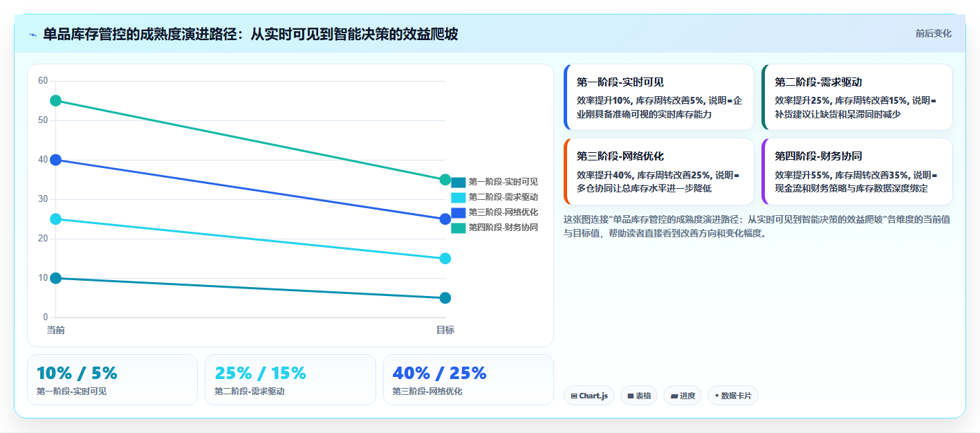Click the lightning icon beside the title
Viewport: 980px width, 433px height.
coord(33,35)
